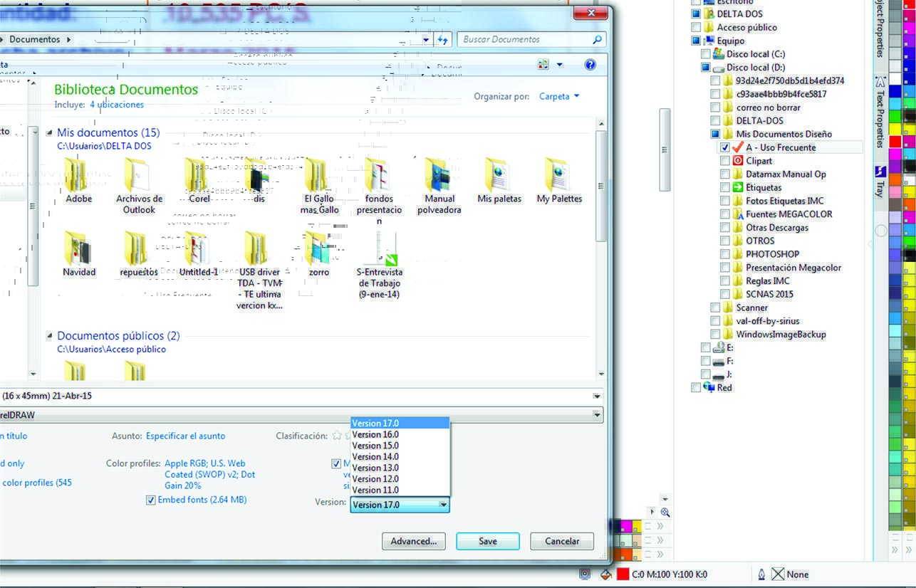Click the None outline swatch in status bar
916x588 pixels.
(778, 574)
